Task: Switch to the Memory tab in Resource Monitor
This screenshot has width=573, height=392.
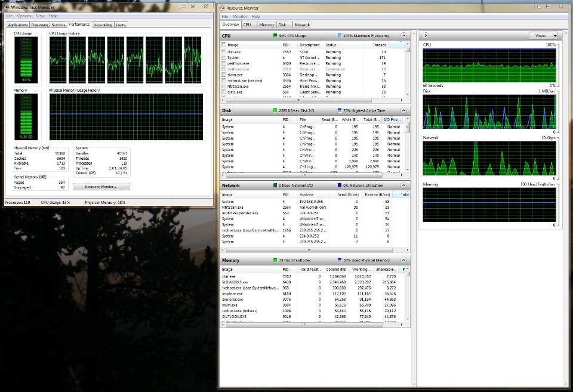Action: [266, 25]
